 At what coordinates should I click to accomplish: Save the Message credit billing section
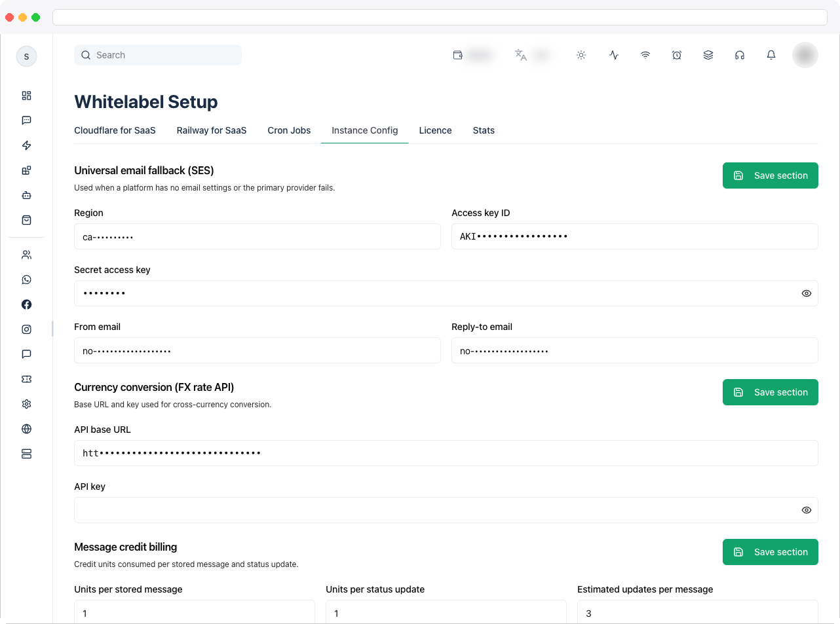click(771, 552)
